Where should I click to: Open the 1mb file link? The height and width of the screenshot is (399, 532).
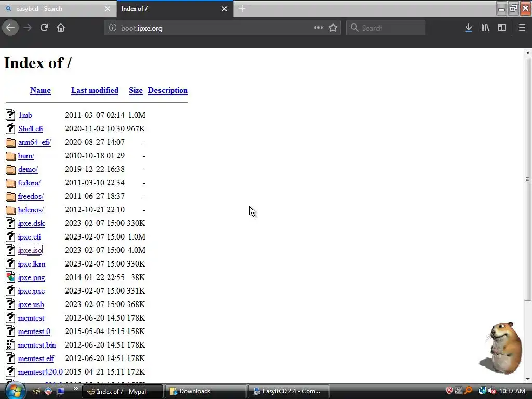click(25, 115)
